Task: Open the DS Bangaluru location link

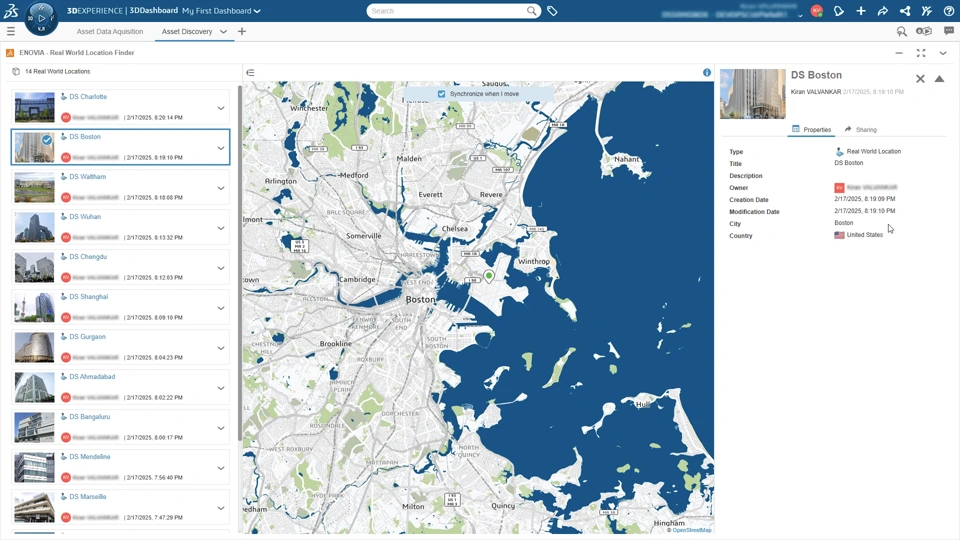Action: pos(89,416)
